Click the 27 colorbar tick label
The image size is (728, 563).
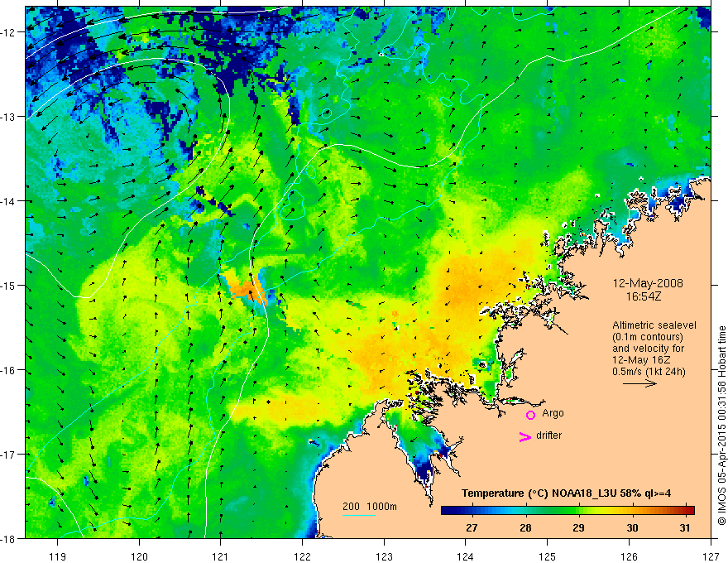point(472,527)
